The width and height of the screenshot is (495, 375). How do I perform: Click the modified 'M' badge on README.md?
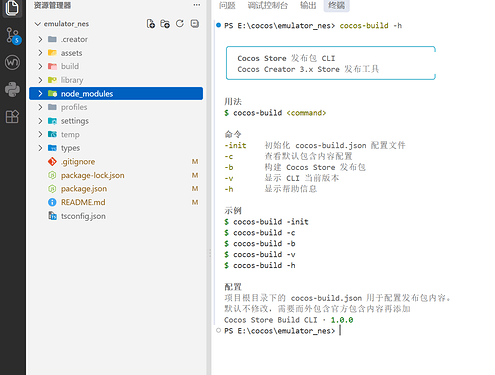pyautogui.click(x=195, y=202)
